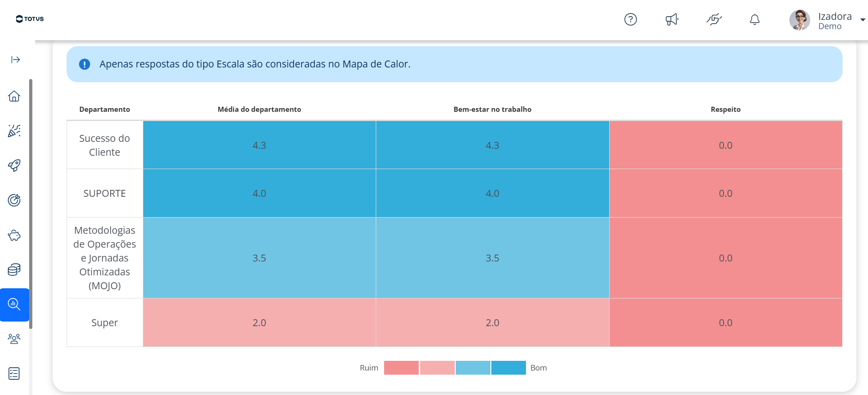Click the handshake icon in header
Image resolution: width=868 pixels, height=395 pixels.
(714, 19)
